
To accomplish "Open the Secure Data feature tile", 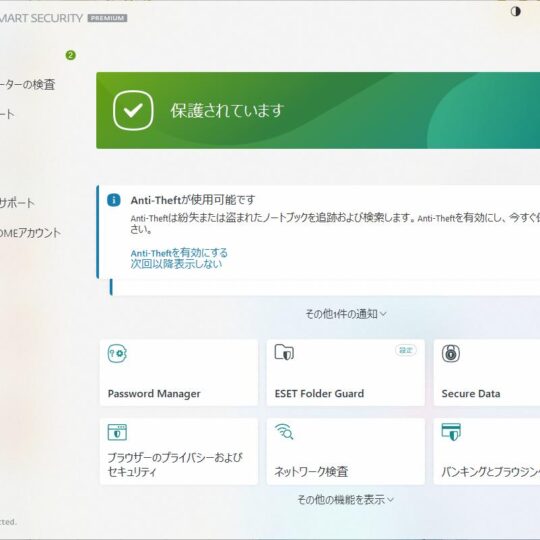I will pos(487,373).
